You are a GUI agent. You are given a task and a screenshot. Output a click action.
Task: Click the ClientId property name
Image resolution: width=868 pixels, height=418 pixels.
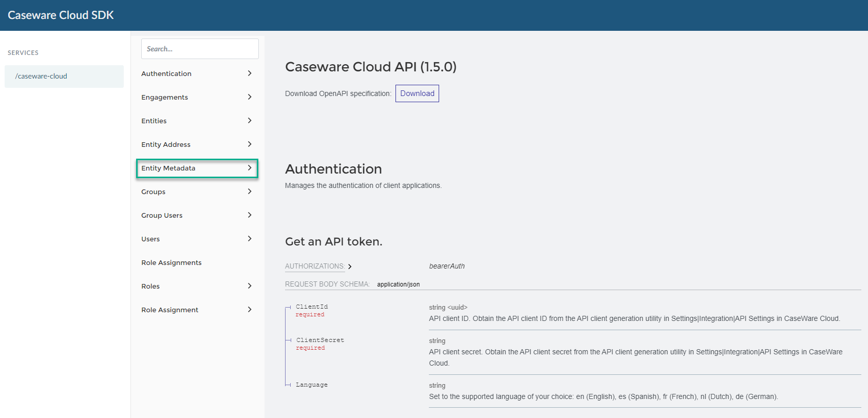(312, 307)
